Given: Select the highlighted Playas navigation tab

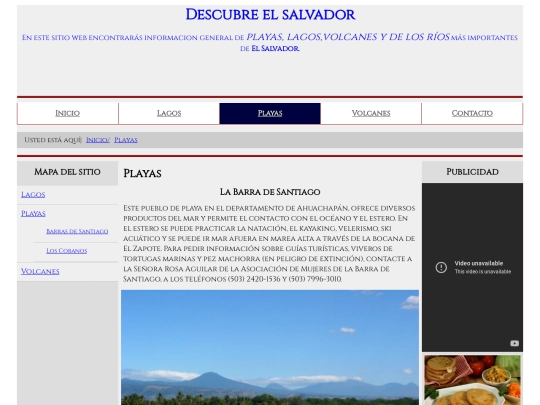Looking at the screenshot, I should pyautogui.click(x=270, y=113).
